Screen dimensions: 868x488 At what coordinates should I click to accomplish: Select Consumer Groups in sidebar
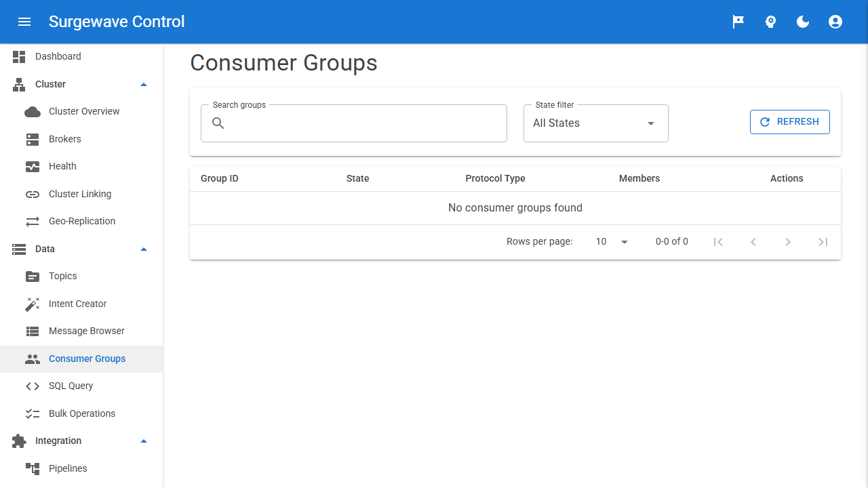[x=81, y=359]
